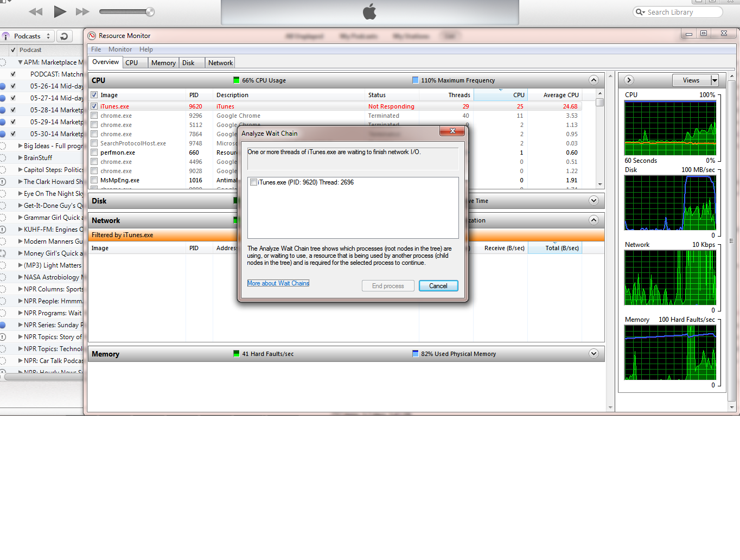Click the blue unplayed dot beside 05-28-14 episode

point(3,110)
